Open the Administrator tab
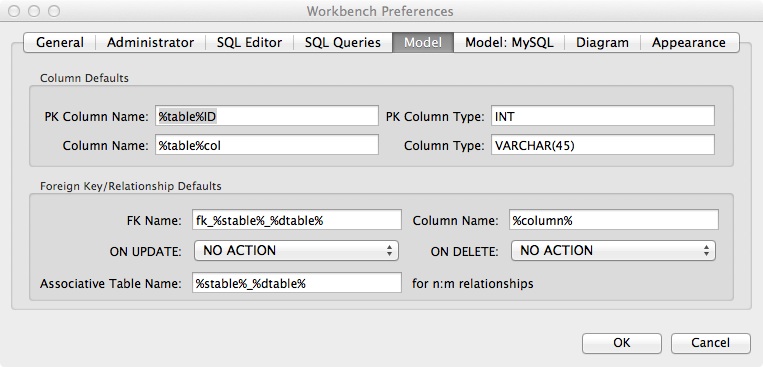Image resolution: width=763 pixels, height=367 pixels. coord(150,42)
